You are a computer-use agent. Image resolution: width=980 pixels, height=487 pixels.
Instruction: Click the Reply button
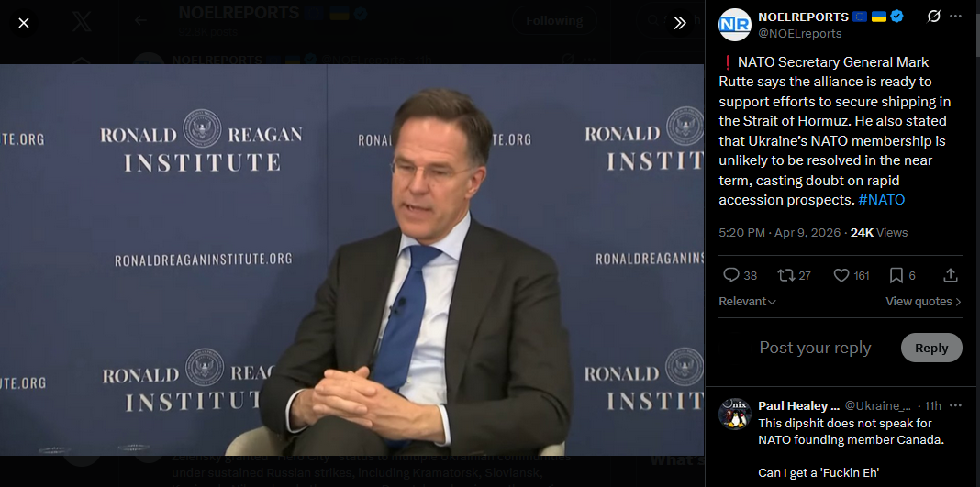click(x=931, y=348)
